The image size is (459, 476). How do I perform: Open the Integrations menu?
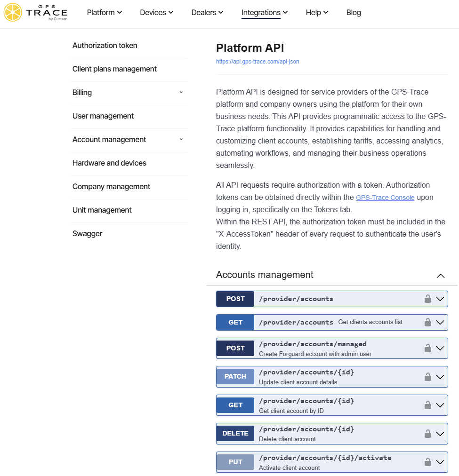(x=264, y=12)
